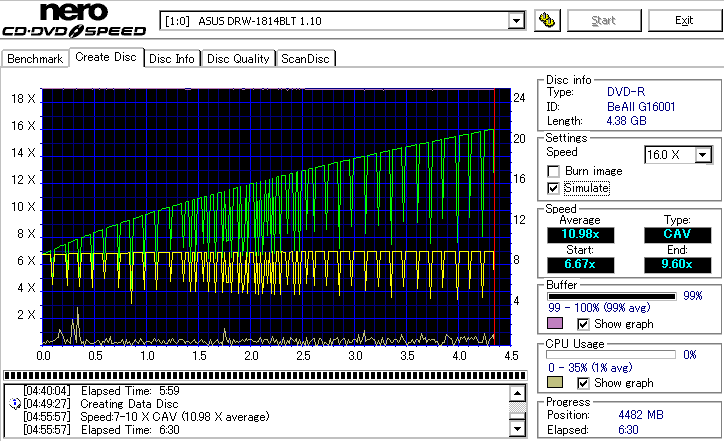Open the Disc Info tab
724x441 pixels.
coord(172,59)
